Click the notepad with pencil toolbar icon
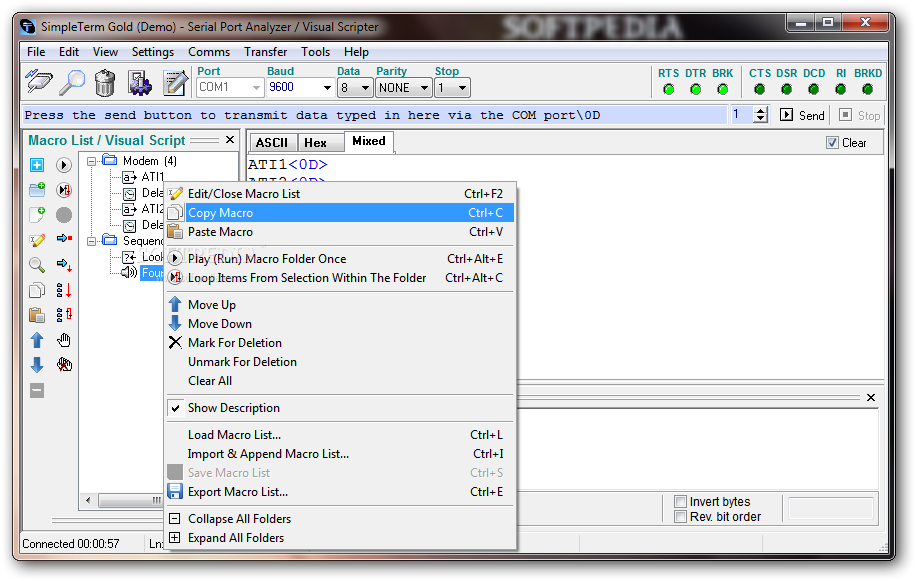916x581 pixels. tap(175, 83)
